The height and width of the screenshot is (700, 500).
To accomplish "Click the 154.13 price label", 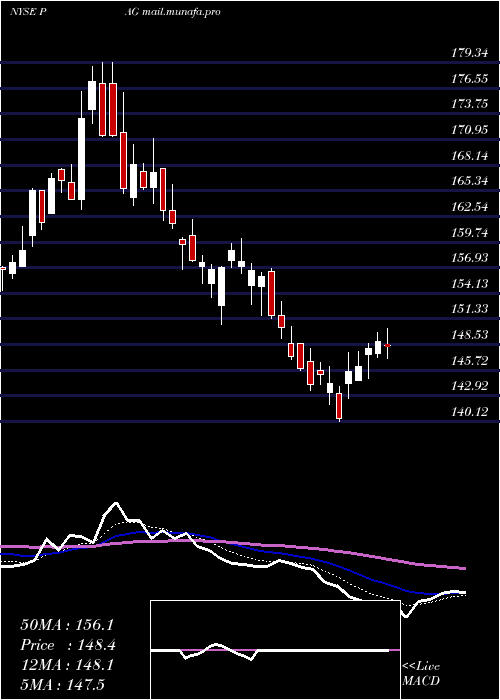I will (469, 284).
